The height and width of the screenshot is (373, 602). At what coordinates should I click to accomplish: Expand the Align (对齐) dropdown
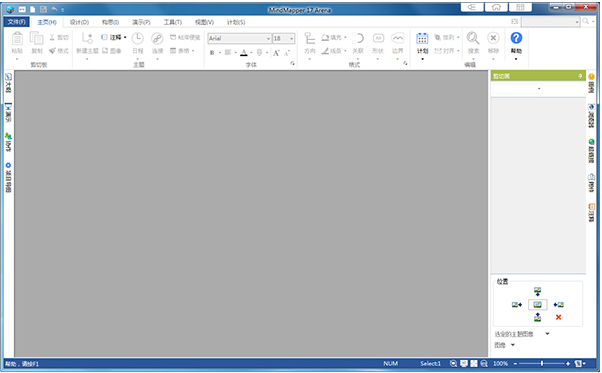click(x=458, y=51)
